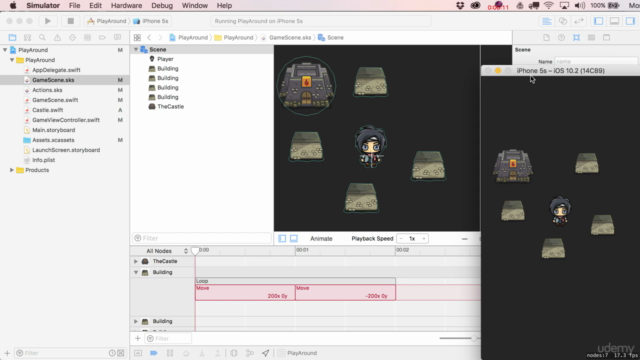Open the Debug navigator icon

(87, 38)
